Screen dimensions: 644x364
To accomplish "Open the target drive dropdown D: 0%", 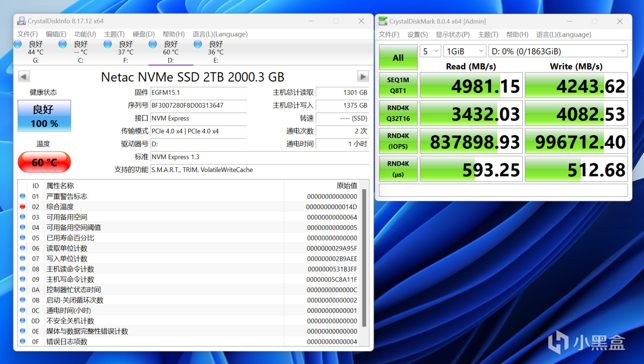I will coord(558,51).
